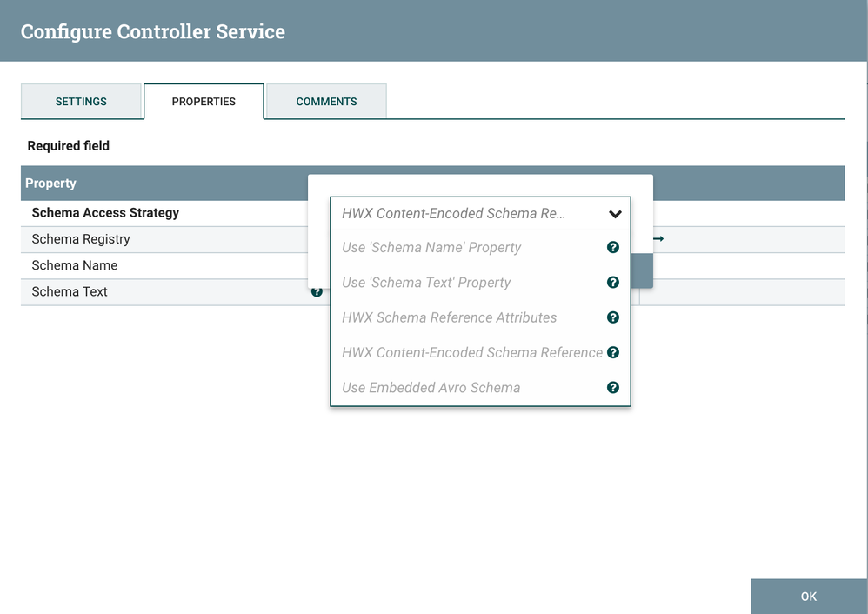The height and width of the screenshot is (614, 868).
Task: Choose 'Use Schema Text Property' option
Action: pos(426,283)
